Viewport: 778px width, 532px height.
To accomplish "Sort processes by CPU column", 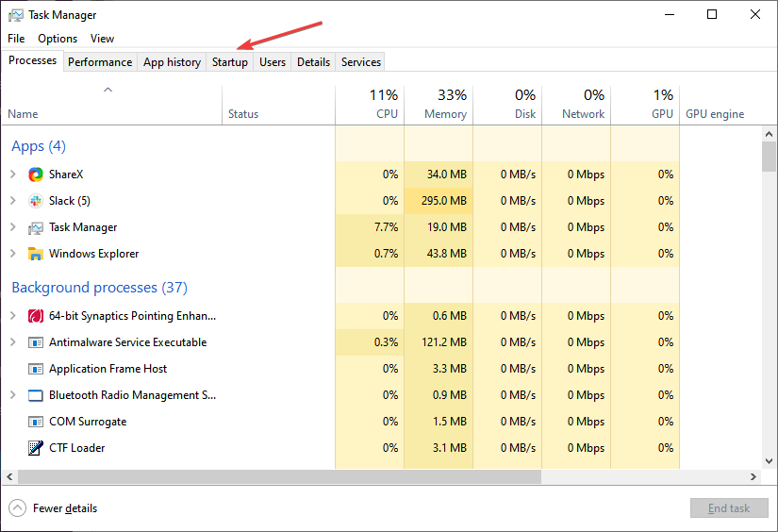I will click(x=371, y=105).
